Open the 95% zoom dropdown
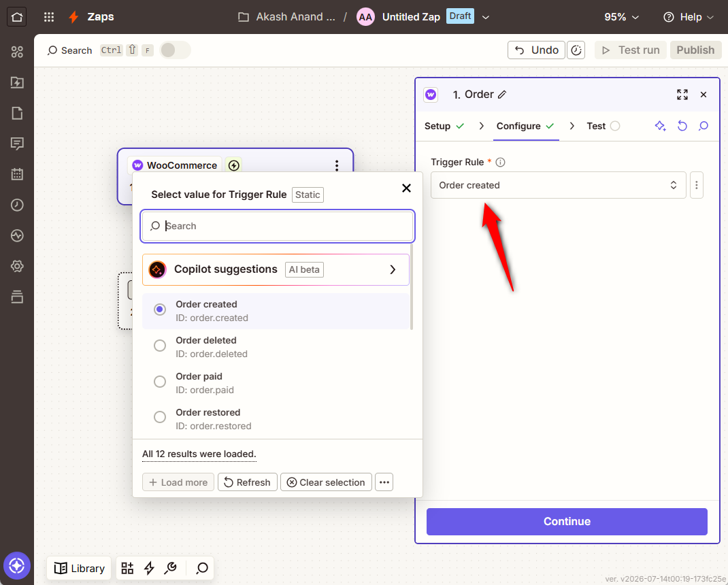728x585 pixels. tap(621, 17)
